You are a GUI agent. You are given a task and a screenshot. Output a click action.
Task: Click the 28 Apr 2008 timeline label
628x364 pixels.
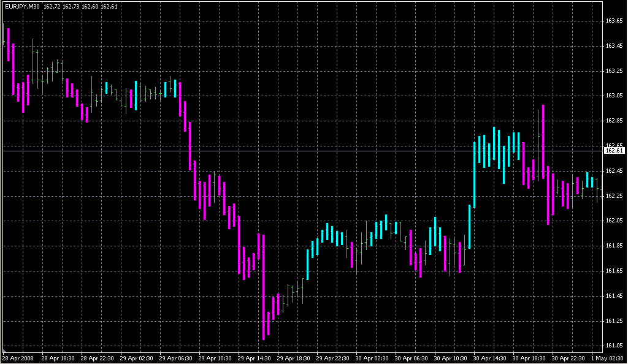click(x=18, y=358)
